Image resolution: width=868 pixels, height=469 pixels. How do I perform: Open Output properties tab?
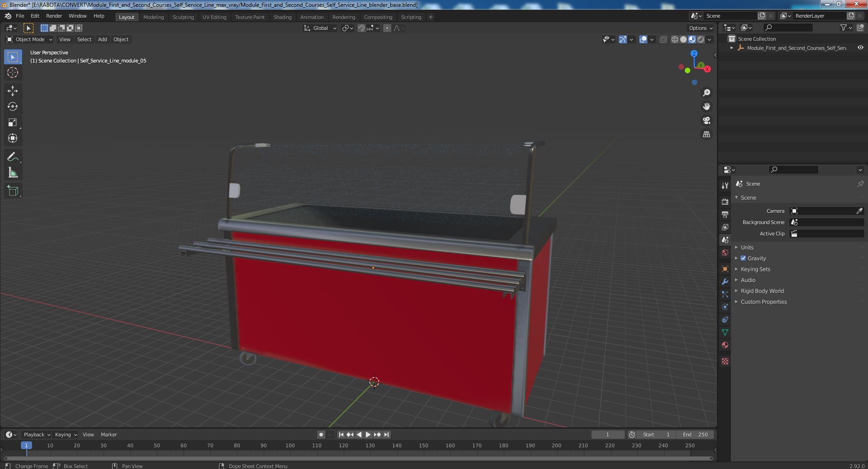(x=725, y=214)
